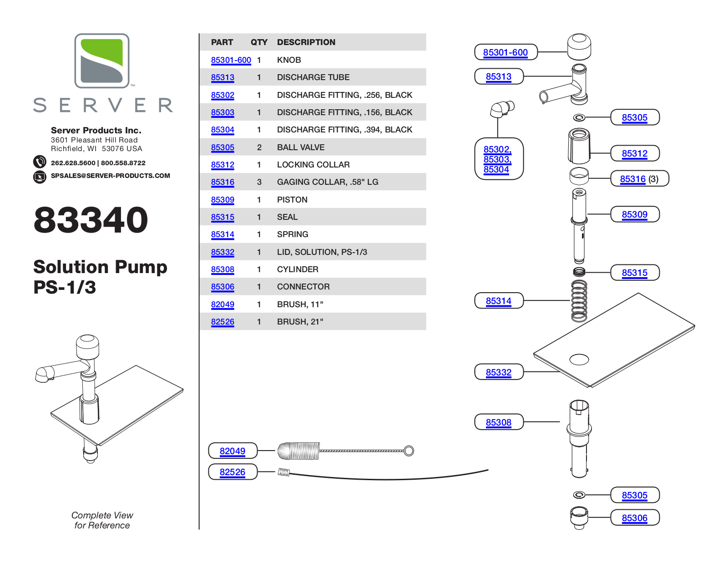The image size is (728, 563).
Task: Open the 85305 Ball Valve table link
Action: [x=222, y=147]
